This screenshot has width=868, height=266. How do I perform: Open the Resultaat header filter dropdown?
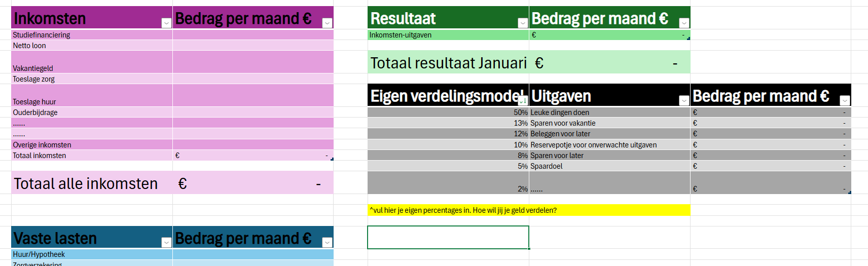522,23
